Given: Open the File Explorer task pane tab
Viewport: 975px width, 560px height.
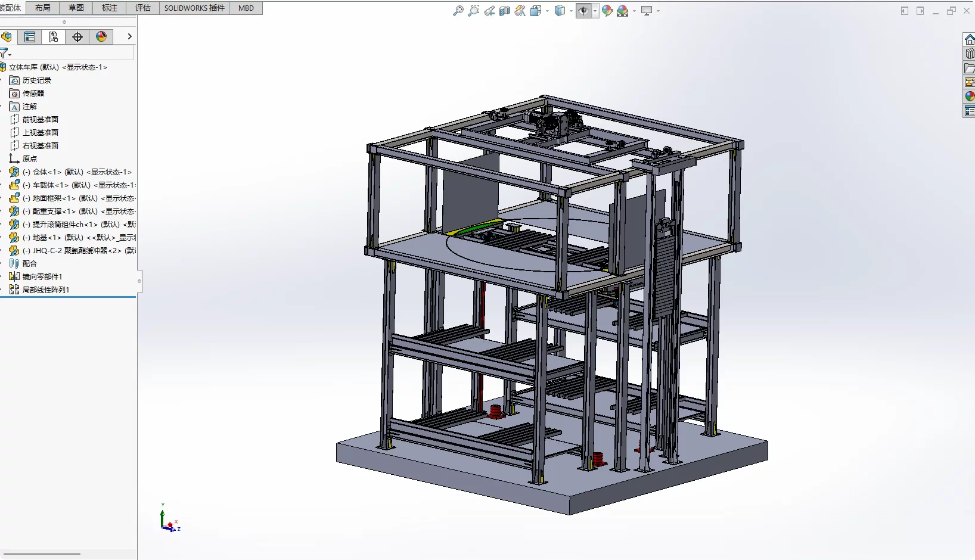Looking at the screenshot, I should point(970,68).
